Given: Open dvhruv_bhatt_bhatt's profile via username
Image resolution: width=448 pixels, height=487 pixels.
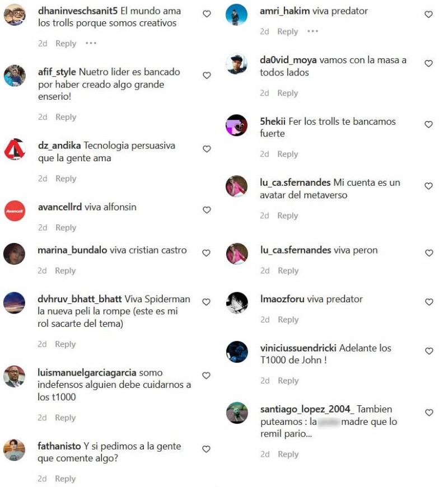Looking at the screenshot, I should click(80, 299).
